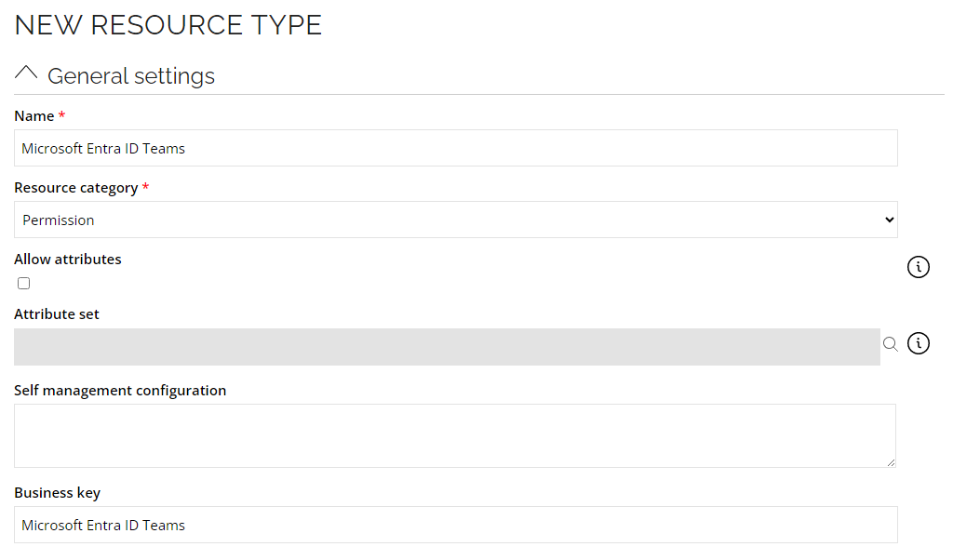Open the Resource category dropdown
The height and width of the screenshot is (560, 953).
point(456,220)
